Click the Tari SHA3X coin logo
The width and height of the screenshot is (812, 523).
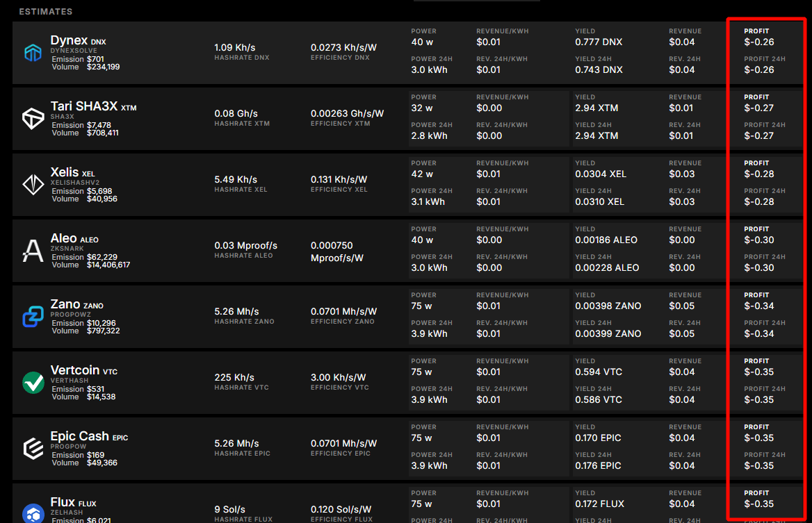coord(33,119)
